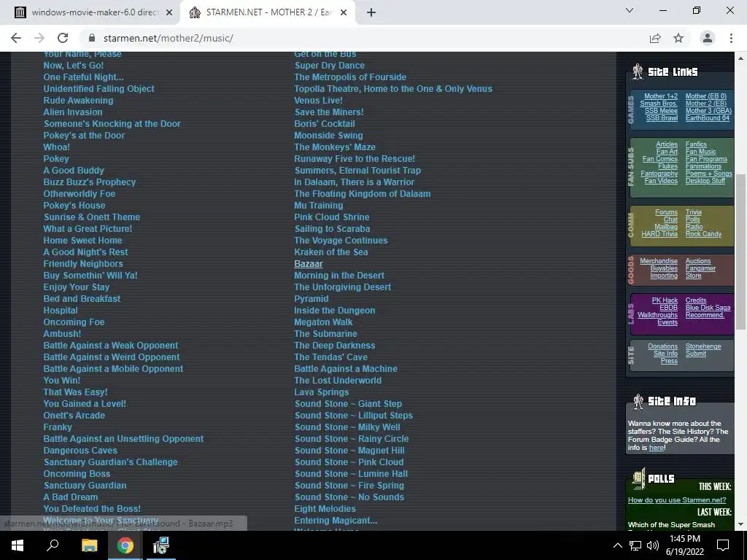Show hidden system tray icons
The height and width of the screenshot is (560, 747).
(617, 545)
